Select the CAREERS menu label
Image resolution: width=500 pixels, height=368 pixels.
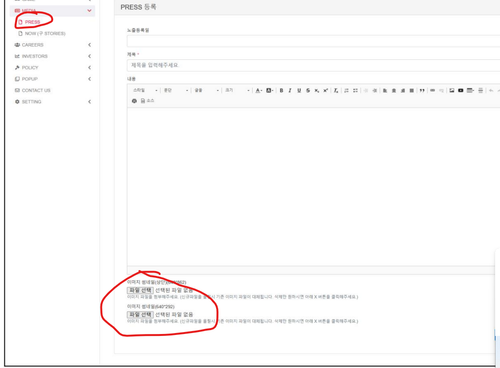32,45
